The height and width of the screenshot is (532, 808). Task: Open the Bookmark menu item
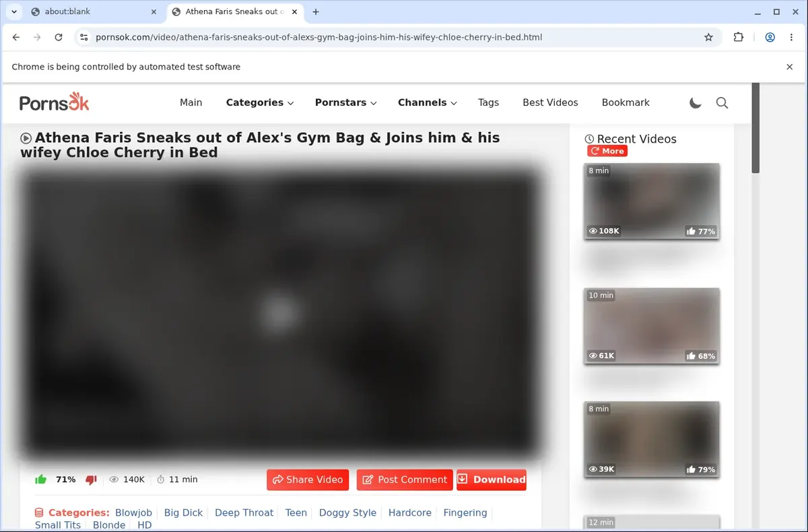(x=626, y=102)
